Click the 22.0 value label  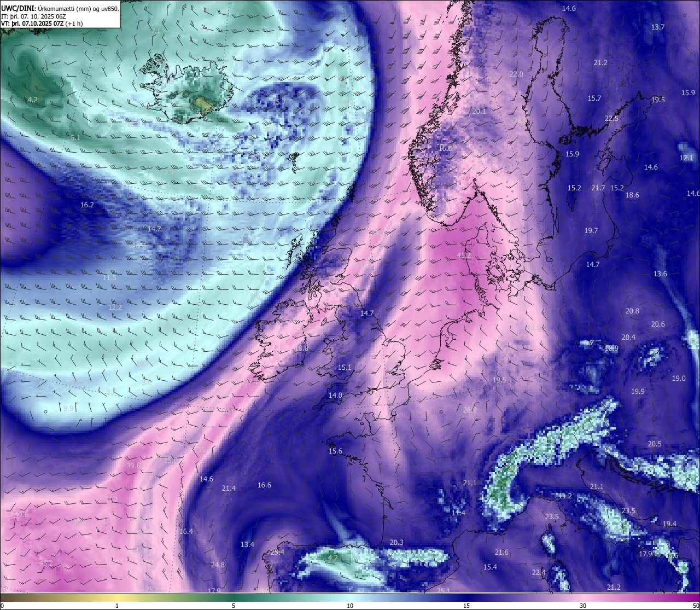coord(516,74)
